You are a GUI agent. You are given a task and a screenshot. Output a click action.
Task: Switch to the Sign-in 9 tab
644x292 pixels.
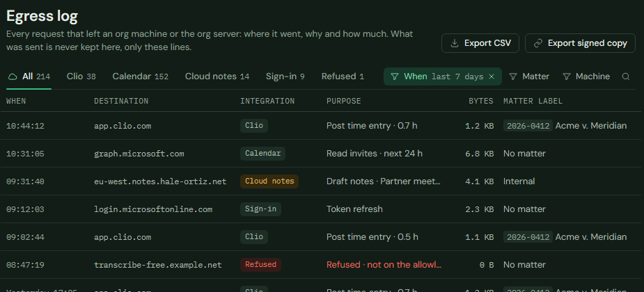click(x=285, y=76)
